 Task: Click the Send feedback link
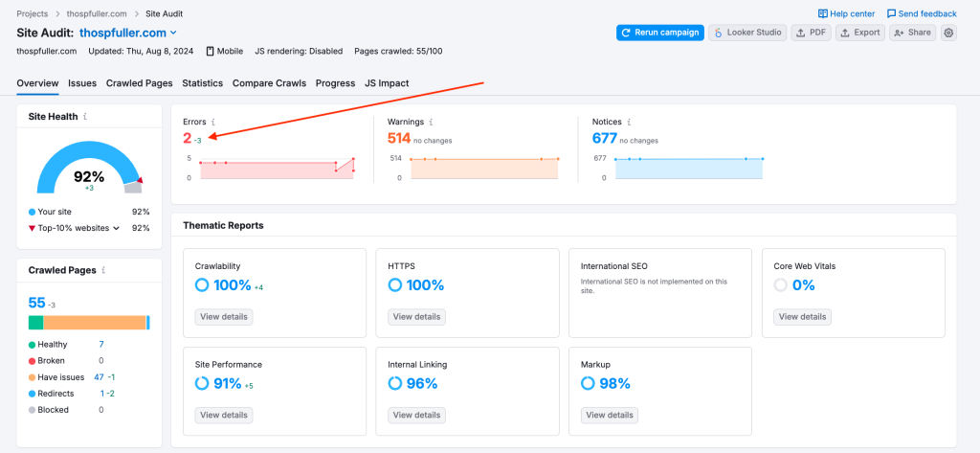[x=922, y=13]
